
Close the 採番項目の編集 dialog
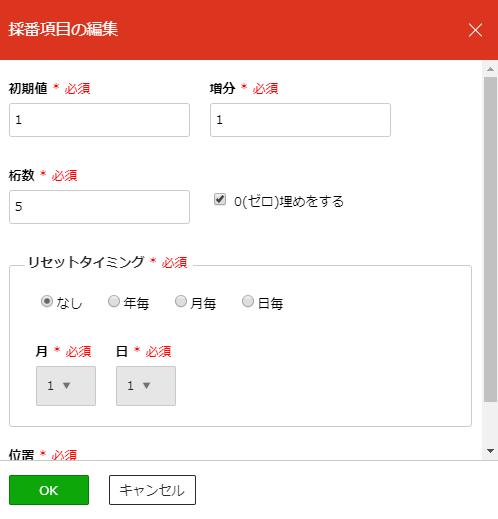pos(475,30)
